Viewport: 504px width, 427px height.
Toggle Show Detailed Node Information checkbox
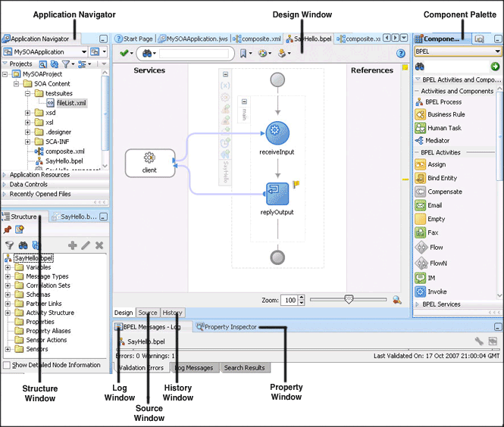tap(6, 365)
